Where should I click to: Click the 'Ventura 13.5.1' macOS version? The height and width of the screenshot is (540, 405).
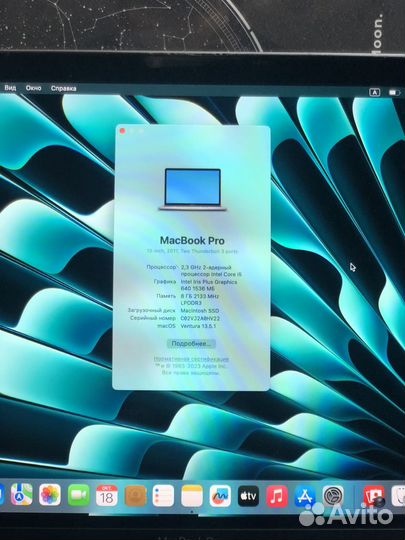(x=198, y=326)
